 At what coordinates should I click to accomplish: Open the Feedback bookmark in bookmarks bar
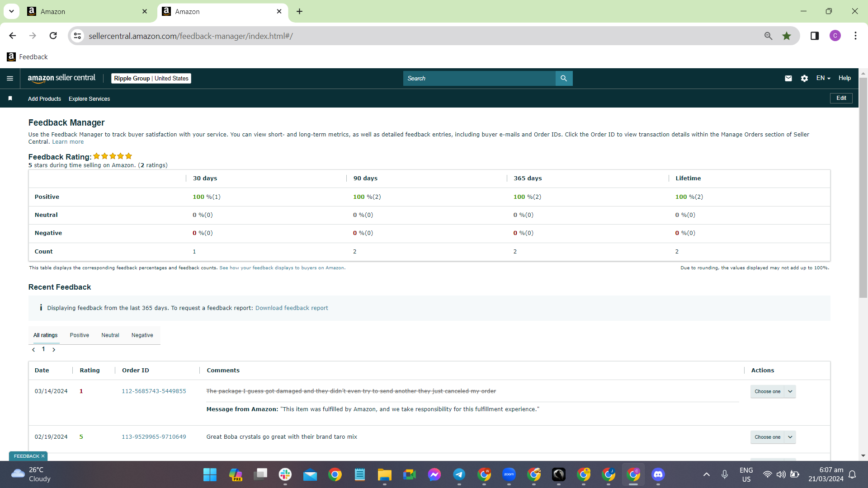click(x=28, y=57)
